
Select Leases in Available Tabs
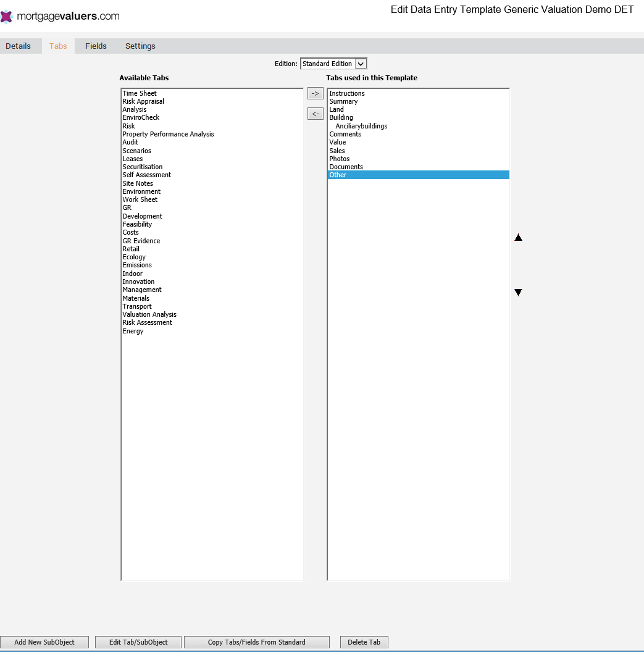click(x=212, y=159)
